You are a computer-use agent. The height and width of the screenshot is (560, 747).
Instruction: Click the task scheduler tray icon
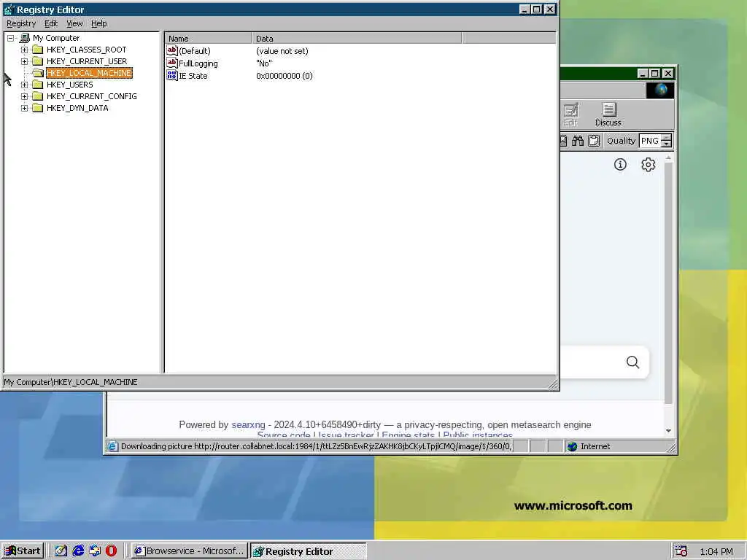(681, 551)
